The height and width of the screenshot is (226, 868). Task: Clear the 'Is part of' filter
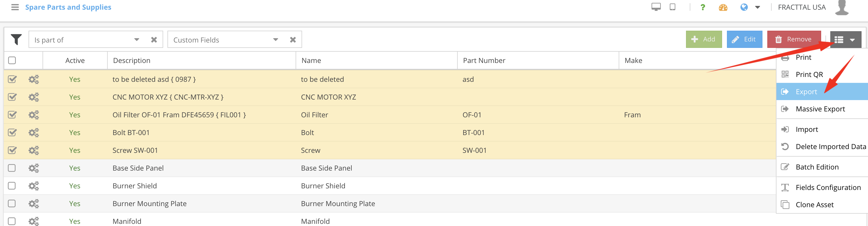tap(154, 40)
